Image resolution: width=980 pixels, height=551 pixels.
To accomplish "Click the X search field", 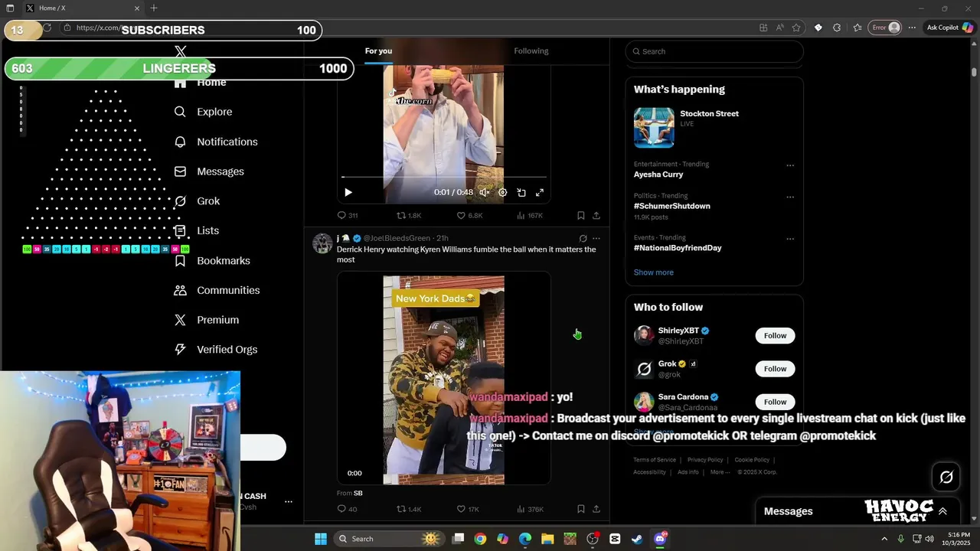I will point(714,51).
